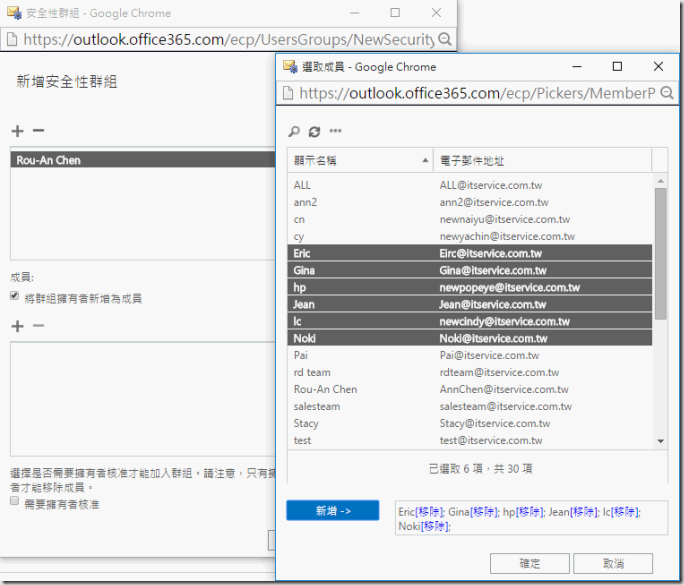
Task: Click the 取消 button
Action: pos(613,563)
